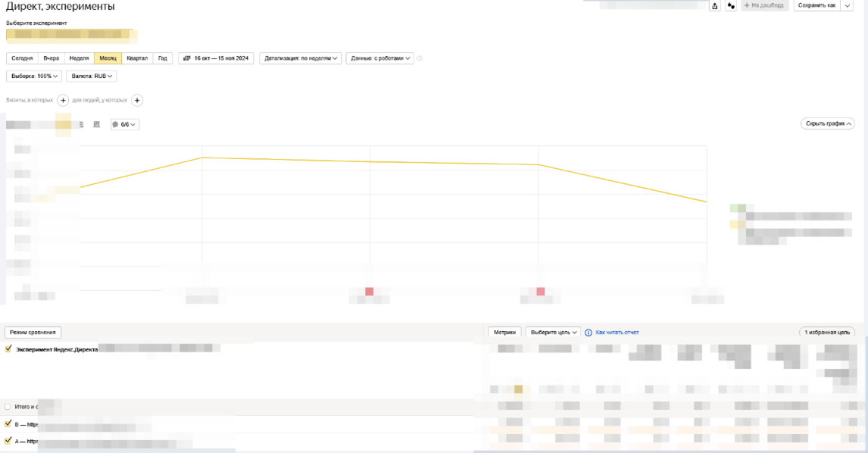Click the export/share report icon

tap(714, 6)
